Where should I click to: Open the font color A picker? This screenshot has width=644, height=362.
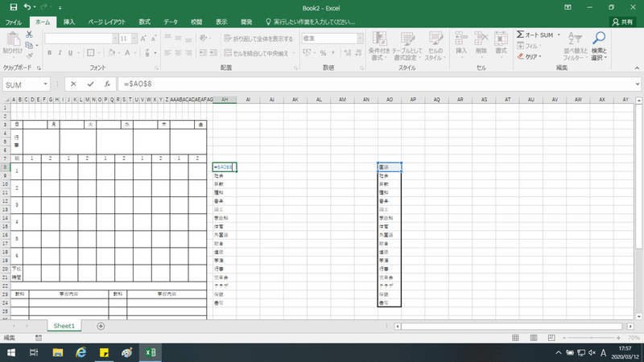[x=127, y=52]
